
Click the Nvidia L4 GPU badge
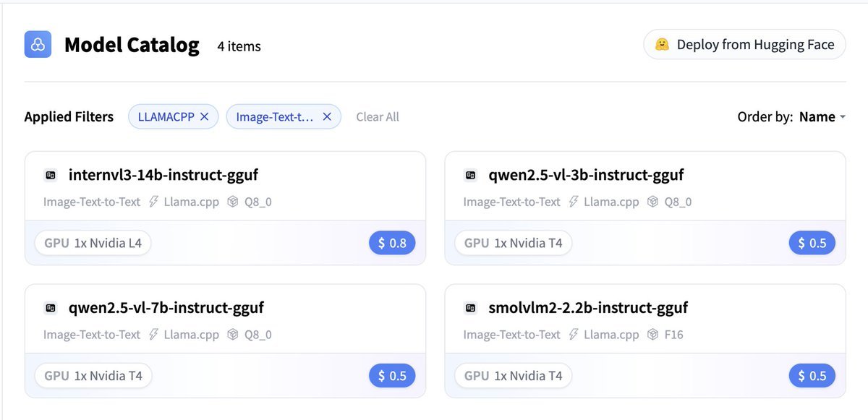click(x=93, y=243)
